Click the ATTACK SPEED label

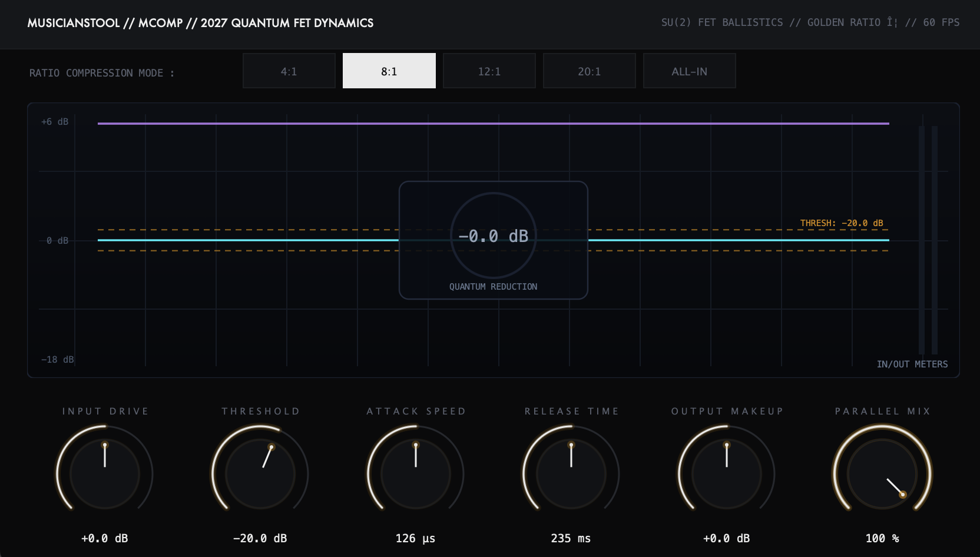pyautogui.click(x=416, y=412)
